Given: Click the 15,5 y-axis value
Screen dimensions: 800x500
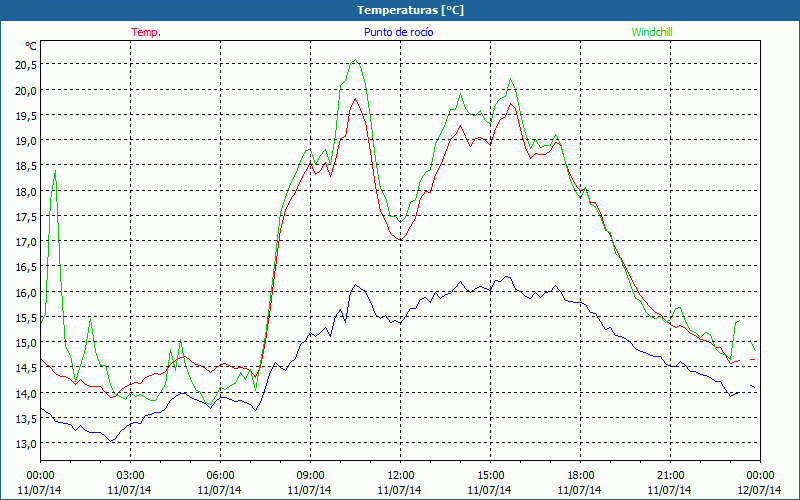Looking at the screenshot, I should tap(25, 318).
